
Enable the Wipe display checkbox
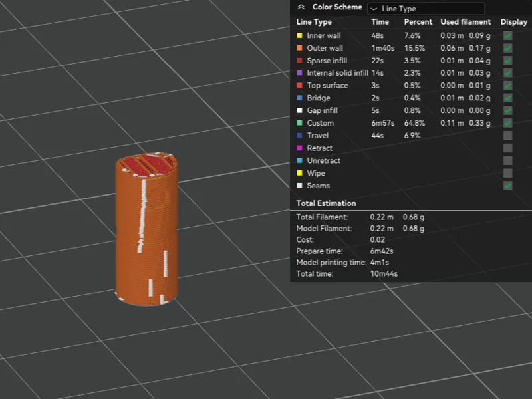click(x=507, y=173)
